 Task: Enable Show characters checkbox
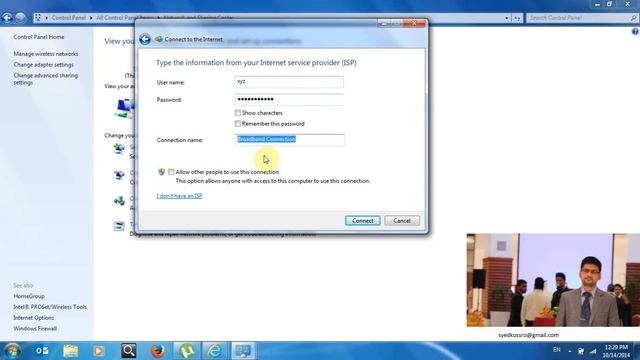(238, 113)
